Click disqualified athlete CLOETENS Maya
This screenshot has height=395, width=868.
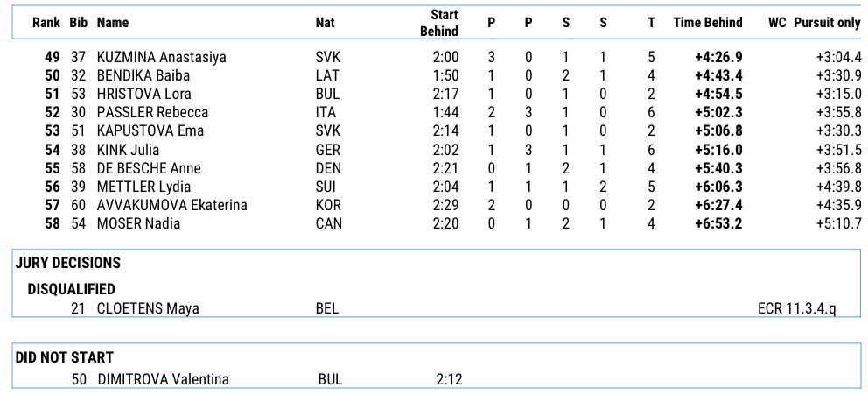point(147,308)
